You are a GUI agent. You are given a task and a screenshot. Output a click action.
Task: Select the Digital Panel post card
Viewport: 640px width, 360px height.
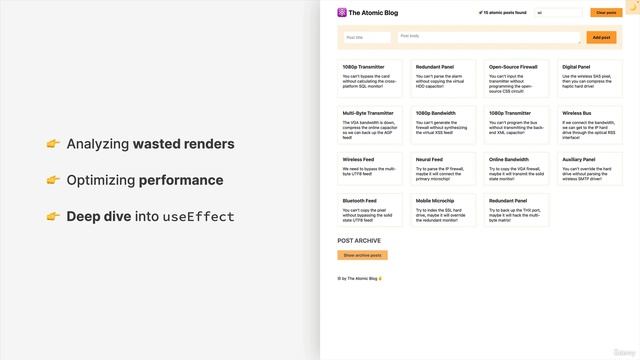click(590, 78)
